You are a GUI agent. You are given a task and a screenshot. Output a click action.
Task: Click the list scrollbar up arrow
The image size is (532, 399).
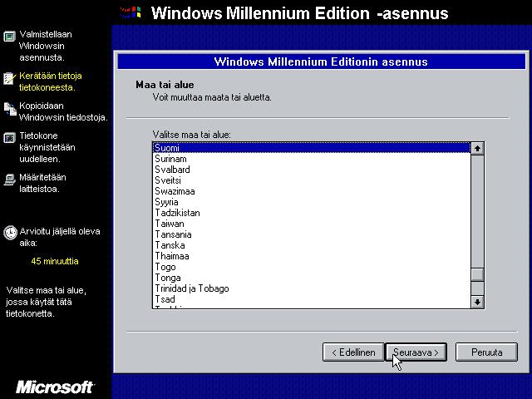477,148
